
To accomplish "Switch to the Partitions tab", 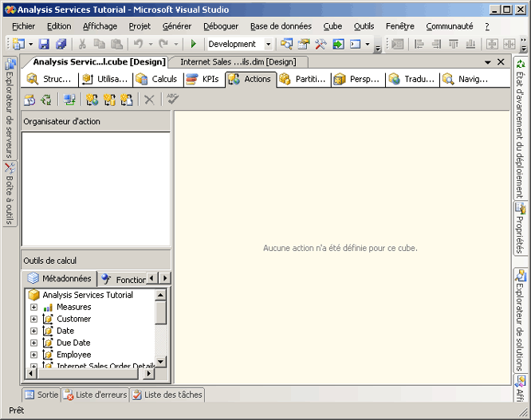I will (304, 79).
